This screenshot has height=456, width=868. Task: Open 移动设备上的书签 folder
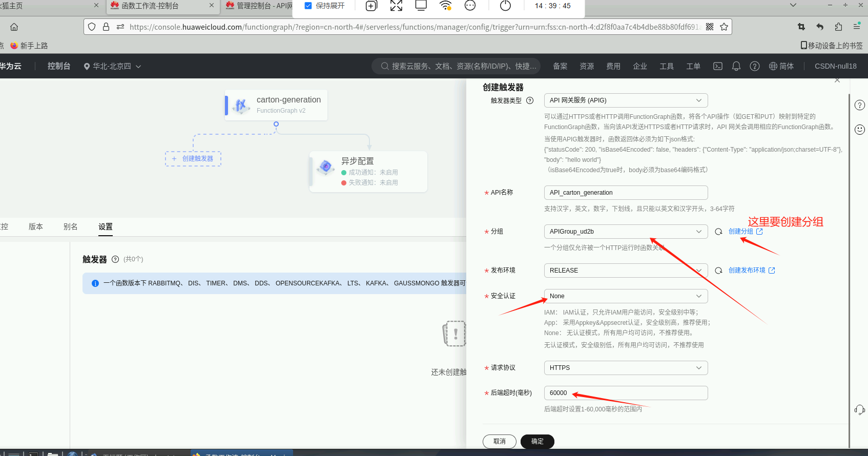(x=832, y=46)
